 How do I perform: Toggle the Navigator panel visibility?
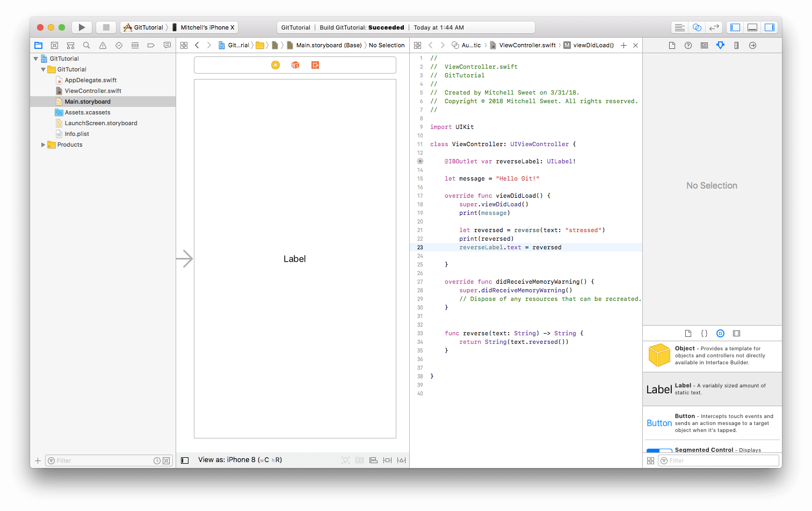[x=735, y=27]
